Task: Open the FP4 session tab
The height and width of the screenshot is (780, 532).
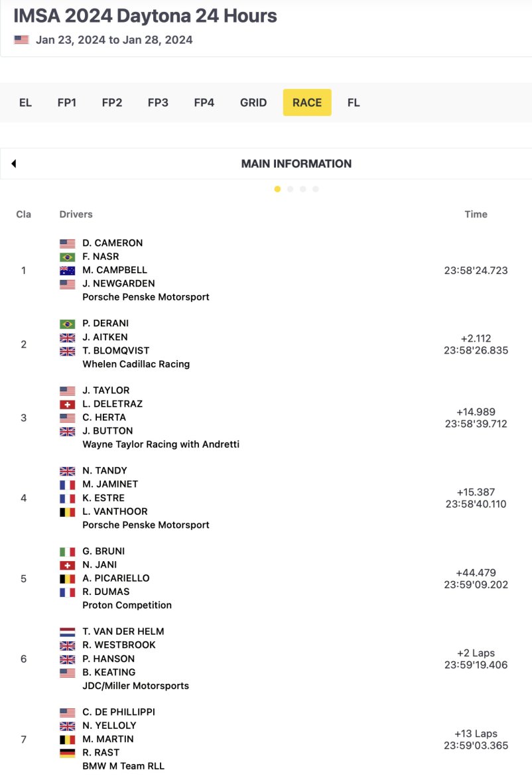Action: coord(204,103)
